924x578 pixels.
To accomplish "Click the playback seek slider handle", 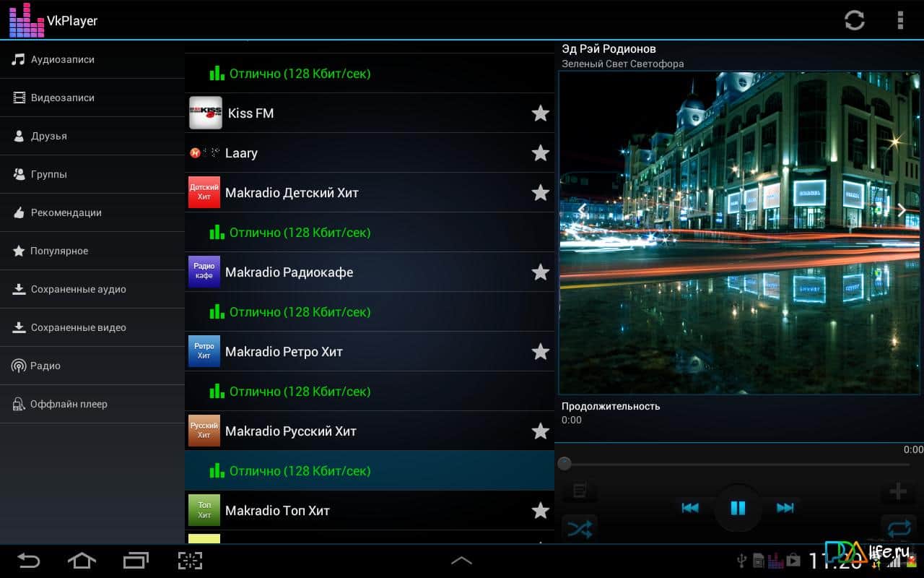I will click(x=565, y=464).
